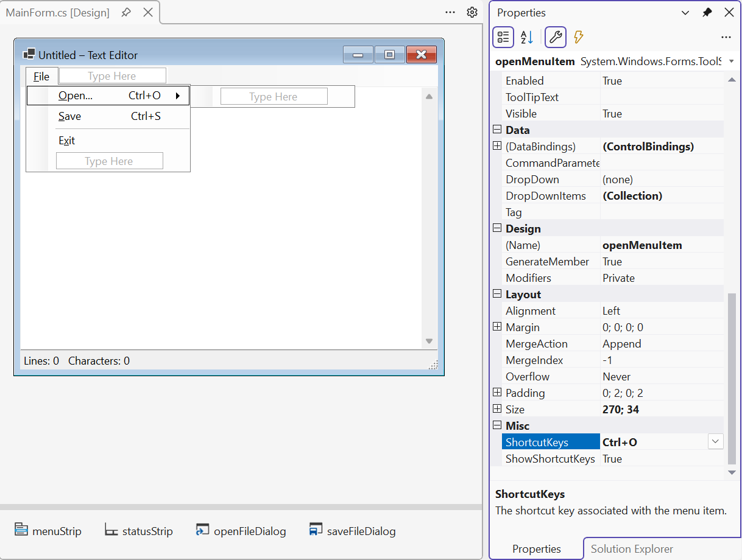Click Type Here box next to File
The width and height of the screenshot is (742, 560).
[112, 76]
